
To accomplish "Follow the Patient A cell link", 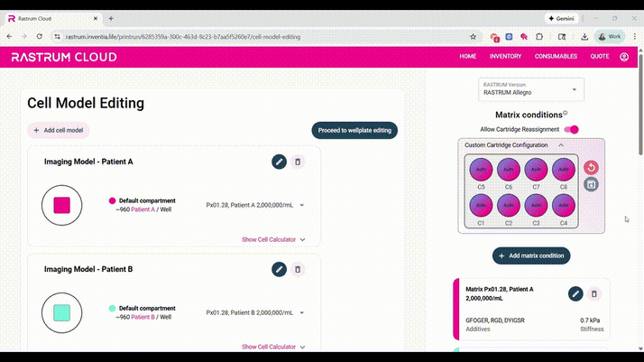I will pyautogui.click(x=143, y=209).
